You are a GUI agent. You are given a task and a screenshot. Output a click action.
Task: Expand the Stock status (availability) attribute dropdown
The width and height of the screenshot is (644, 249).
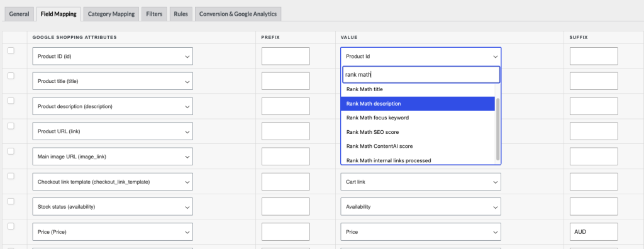113,207
